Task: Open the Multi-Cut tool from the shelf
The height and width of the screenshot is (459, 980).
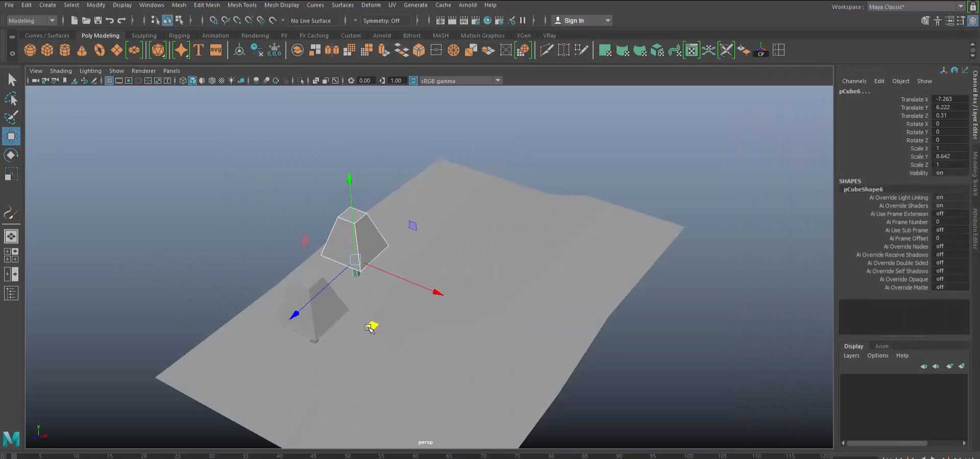Action: point(547,49)
